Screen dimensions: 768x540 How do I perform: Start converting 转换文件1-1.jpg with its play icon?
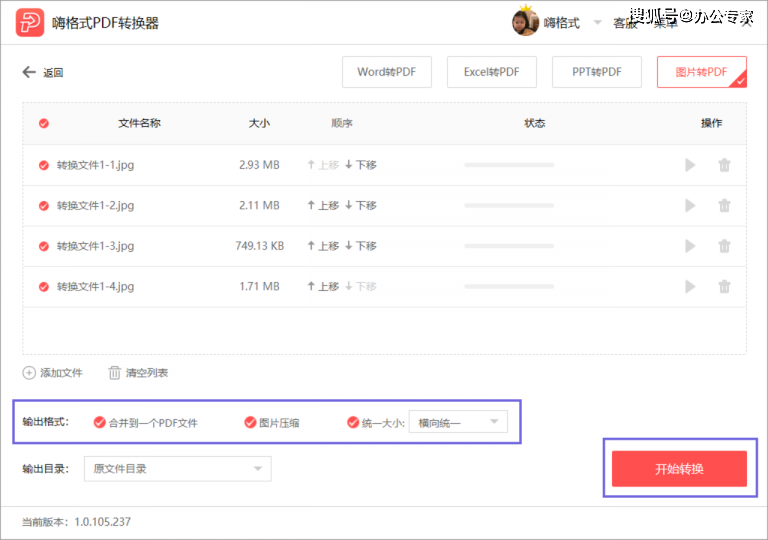tap(690, 165)
